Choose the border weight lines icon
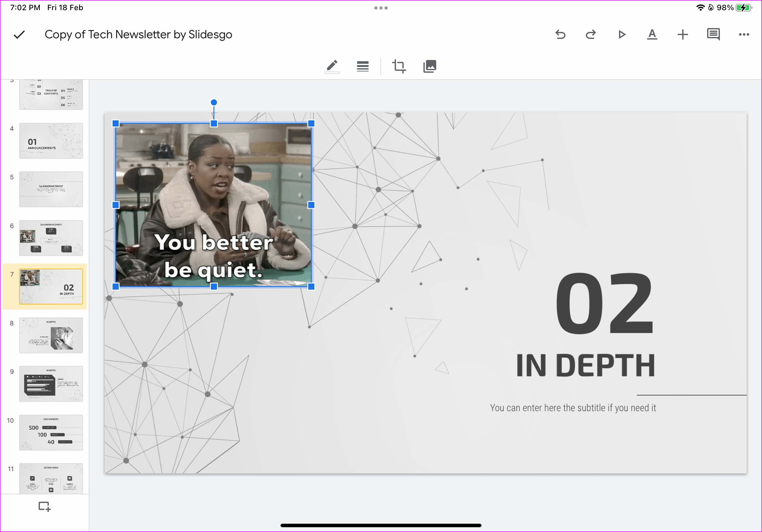The image size is (762, 532). click(x=363, y=66)
